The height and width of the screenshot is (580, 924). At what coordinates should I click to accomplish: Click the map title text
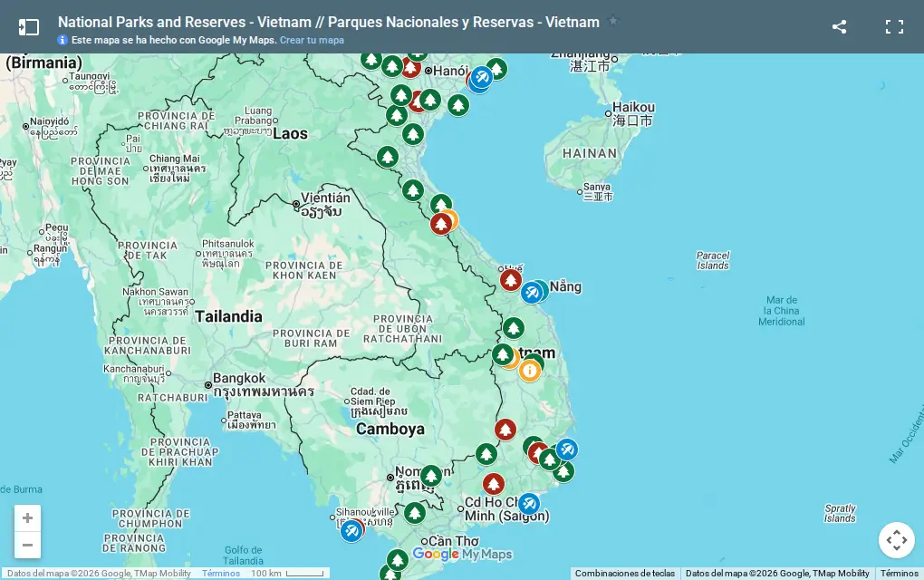pos(328,23)
